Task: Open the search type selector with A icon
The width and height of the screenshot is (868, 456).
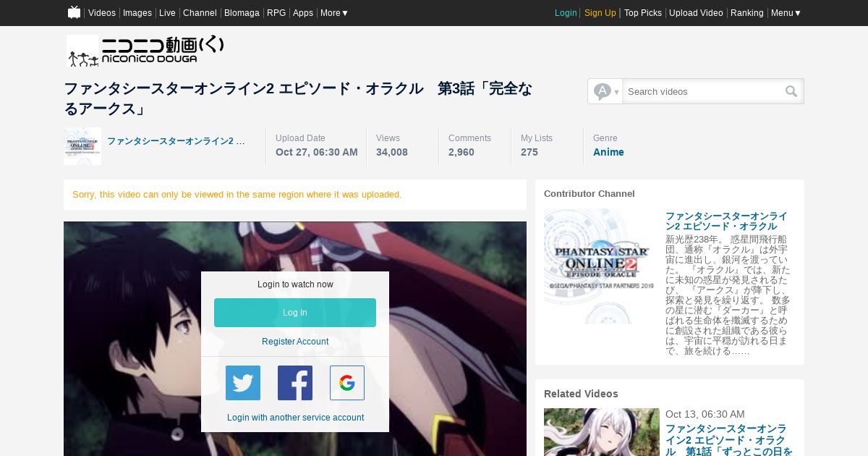Action: click(605, 91)
